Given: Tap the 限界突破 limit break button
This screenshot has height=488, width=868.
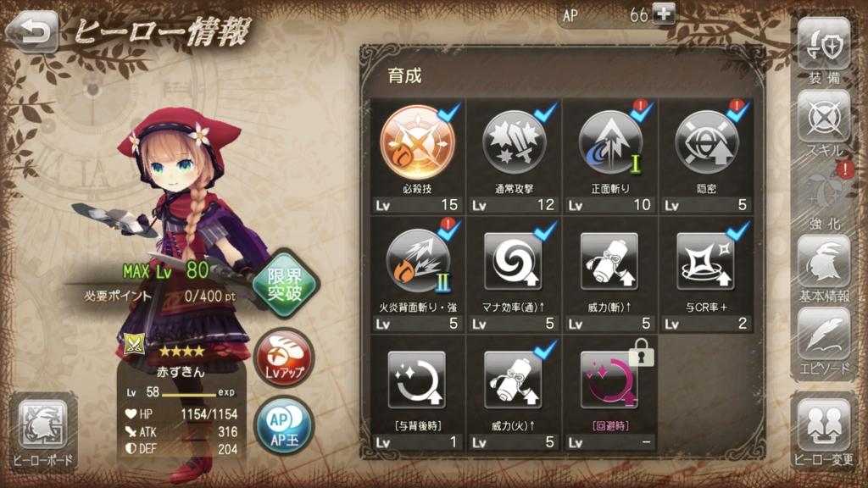Looking at the screenshot, I should 285,284.
